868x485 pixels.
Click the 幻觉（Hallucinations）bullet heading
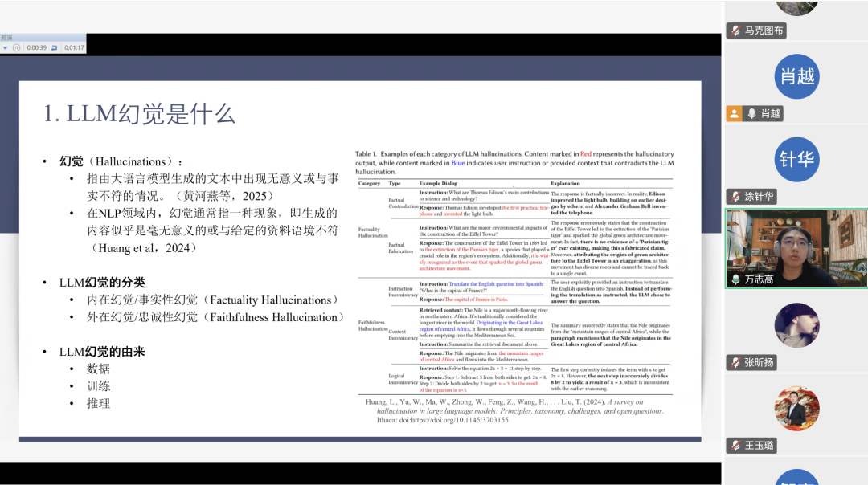(x=121, y=161)
